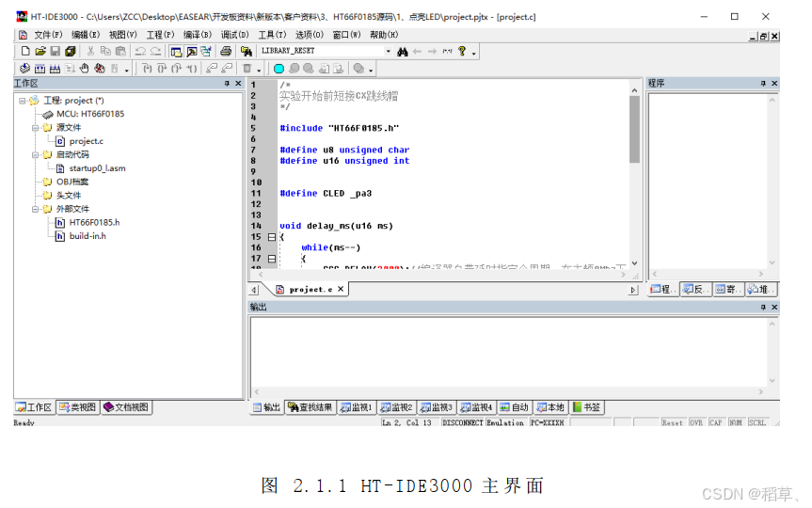Switch to the 监视4 tab

tap(476, 407)
